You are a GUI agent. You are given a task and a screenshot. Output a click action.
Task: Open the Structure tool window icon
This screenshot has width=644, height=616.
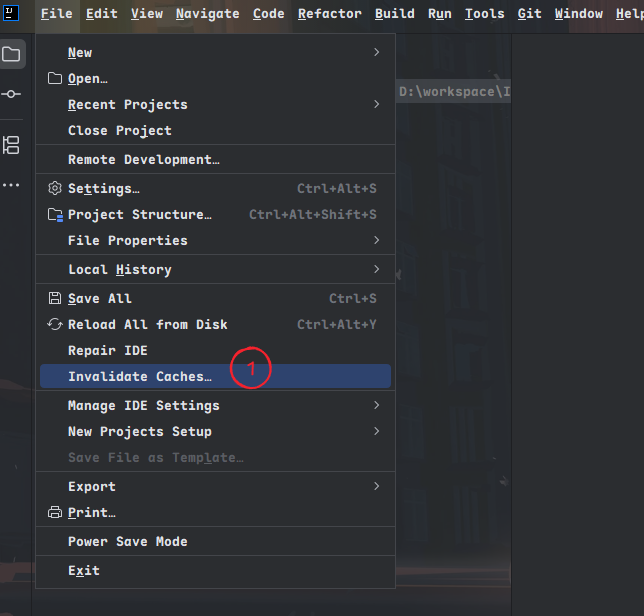(12, 145)
